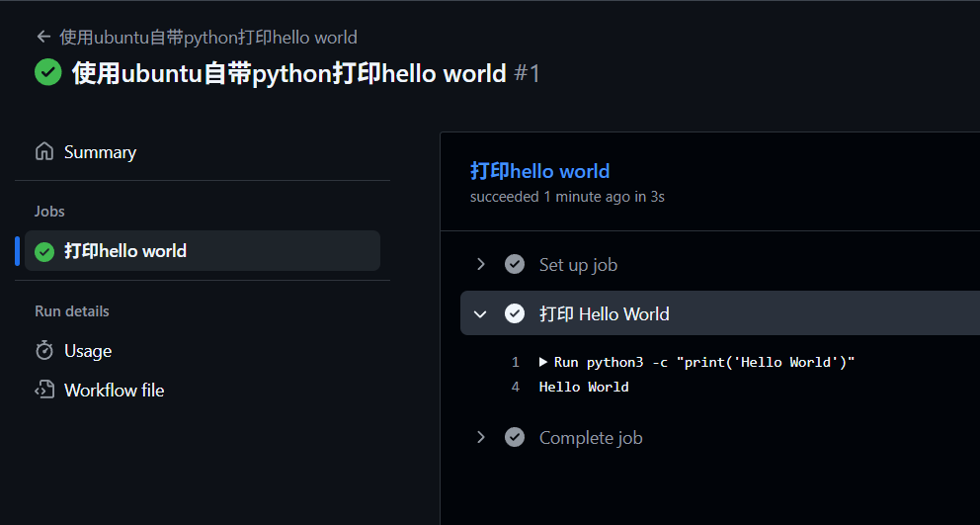The image size is (980, 525).
Task: Click the Summary home icon
Action: [x=43, y=151]
